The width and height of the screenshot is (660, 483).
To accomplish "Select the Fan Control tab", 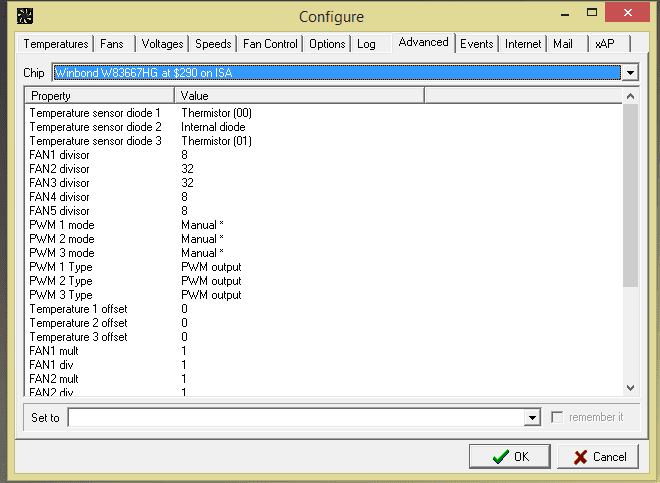I will [270, 44].
